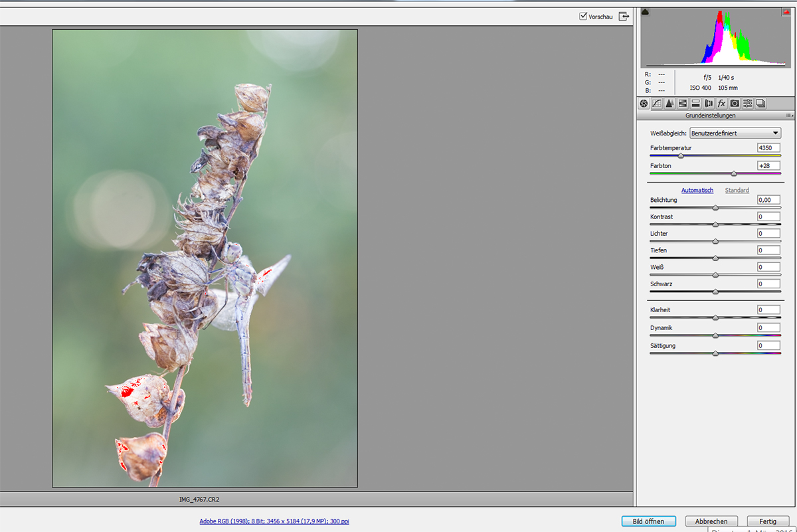This screenshot has width=797, height=532.
Task: Toggle the highlight clipping warning
Action: [x=786, y=12]
